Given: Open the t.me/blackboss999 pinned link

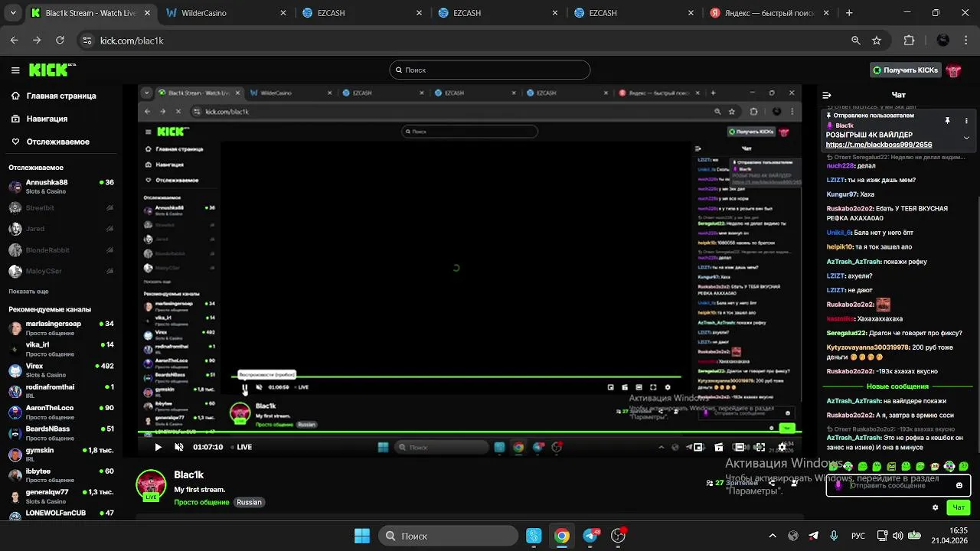Looking at the screenshot, I should [x=878, y=145].
